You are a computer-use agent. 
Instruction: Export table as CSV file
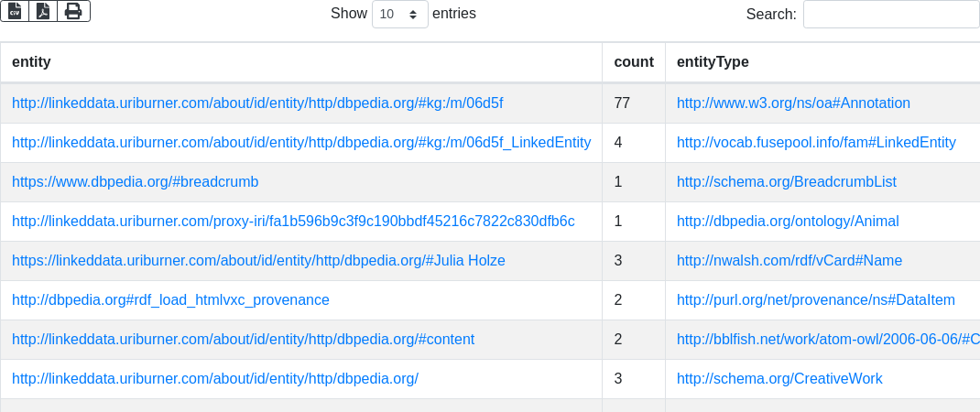pyautogui.click(x=14, y=11)
